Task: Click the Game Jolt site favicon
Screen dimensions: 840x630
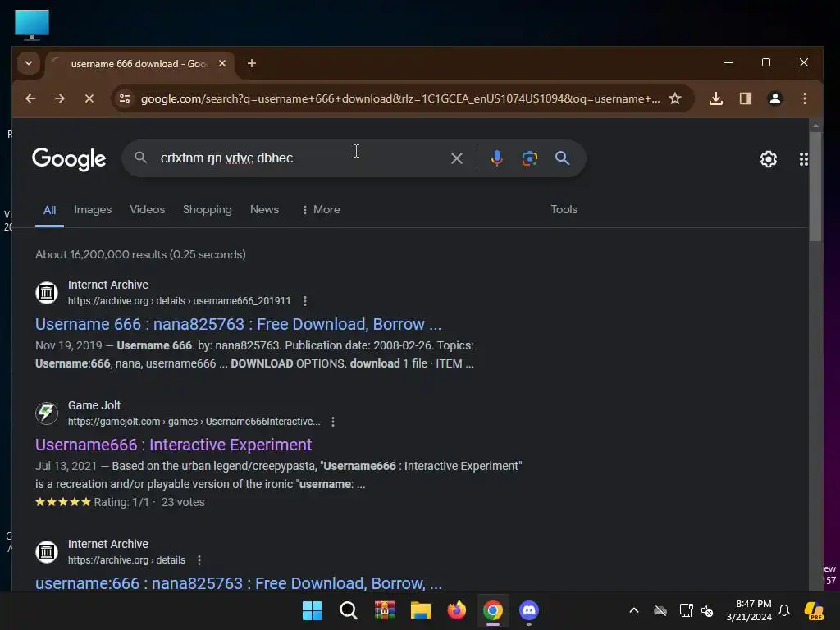Action: coord(47,413)
